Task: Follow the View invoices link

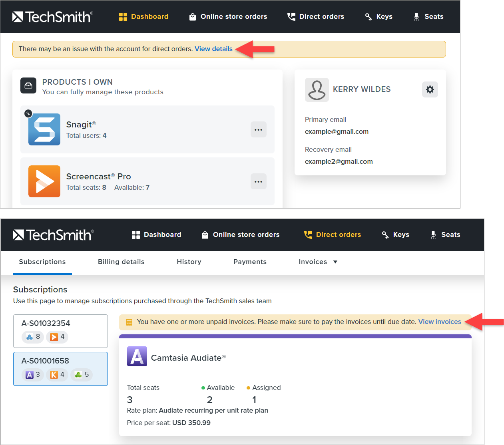Action: coord(439,322)
